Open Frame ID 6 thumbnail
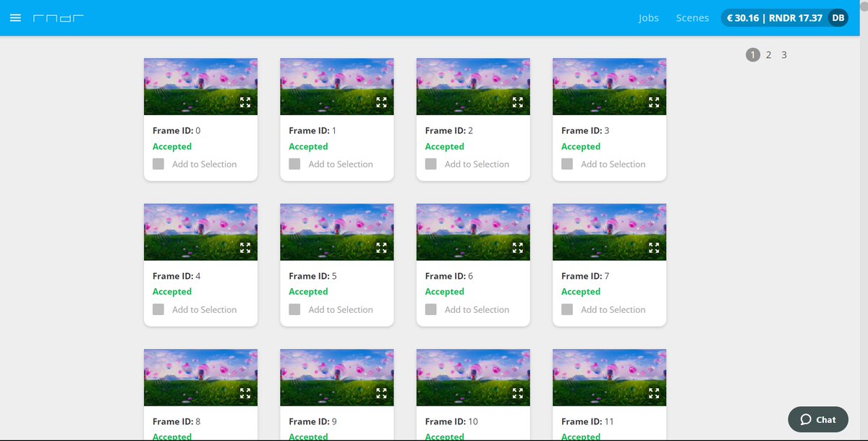The image size is (868, 441). point(473,232)
